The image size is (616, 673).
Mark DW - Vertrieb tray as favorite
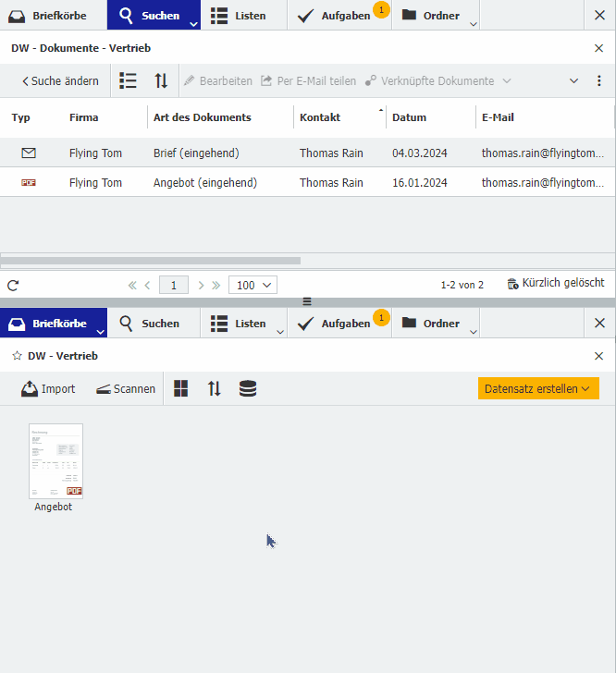click(17, 356)
